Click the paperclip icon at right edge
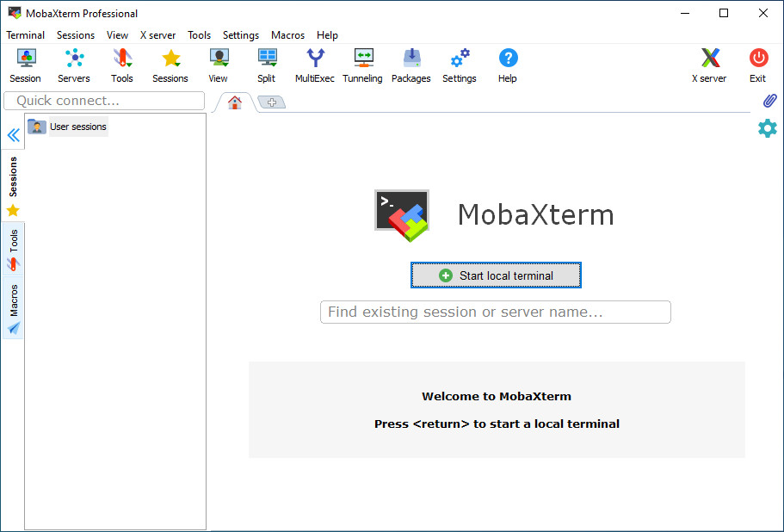This screenshot has height=532, width=784. [769, 101]
